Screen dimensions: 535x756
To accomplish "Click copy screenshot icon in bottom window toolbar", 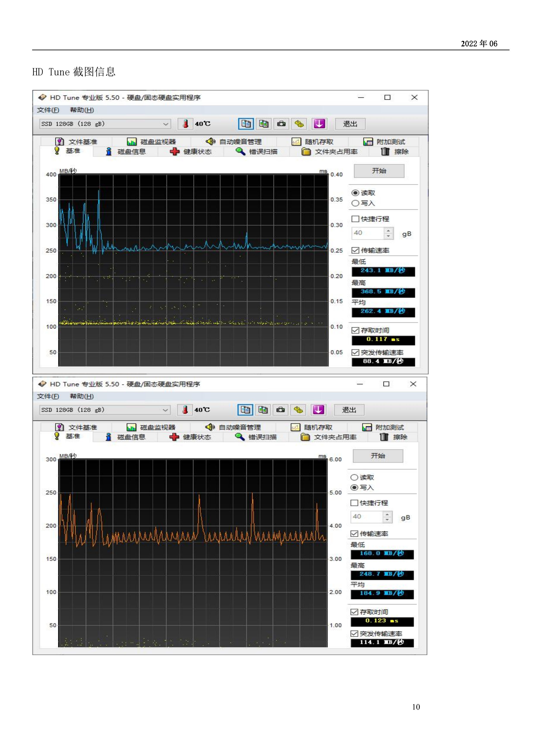I will tap(263, 410).
